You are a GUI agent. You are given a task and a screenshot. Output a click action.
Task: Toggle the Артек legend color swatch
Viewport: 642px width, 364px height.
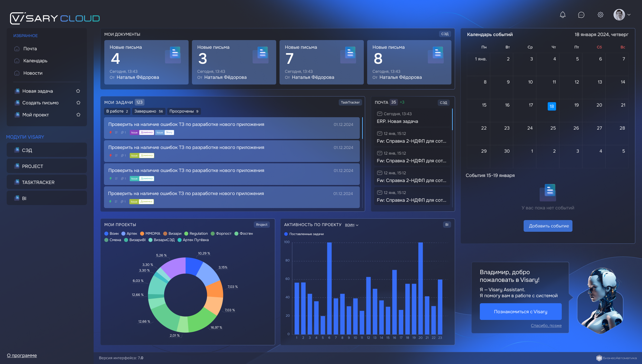[x=123, y=234]
